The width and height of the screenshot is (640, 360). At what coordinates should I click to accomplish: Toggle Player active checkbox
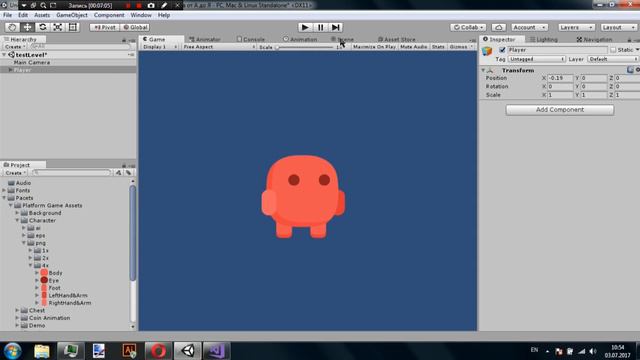[x=502, y=50]
